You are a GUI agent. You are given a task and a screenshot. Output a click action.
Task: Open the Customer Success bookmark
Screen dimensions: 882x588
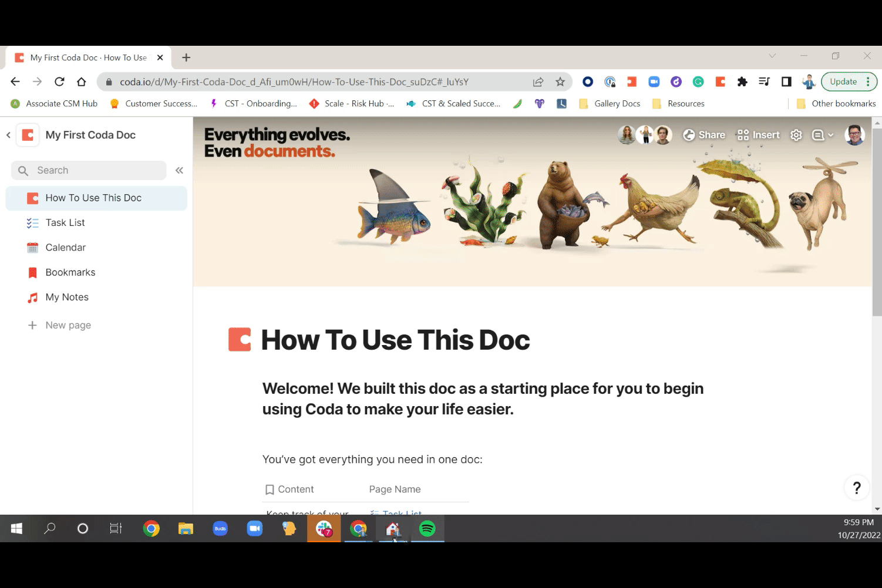click(x=154, y=104)
